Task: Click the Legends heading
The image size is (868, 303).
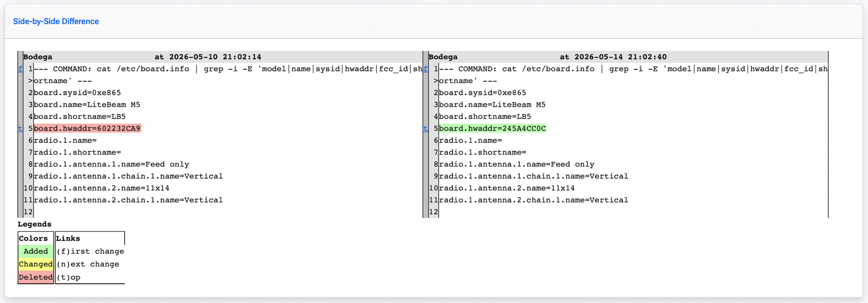Action: (34, 224)
